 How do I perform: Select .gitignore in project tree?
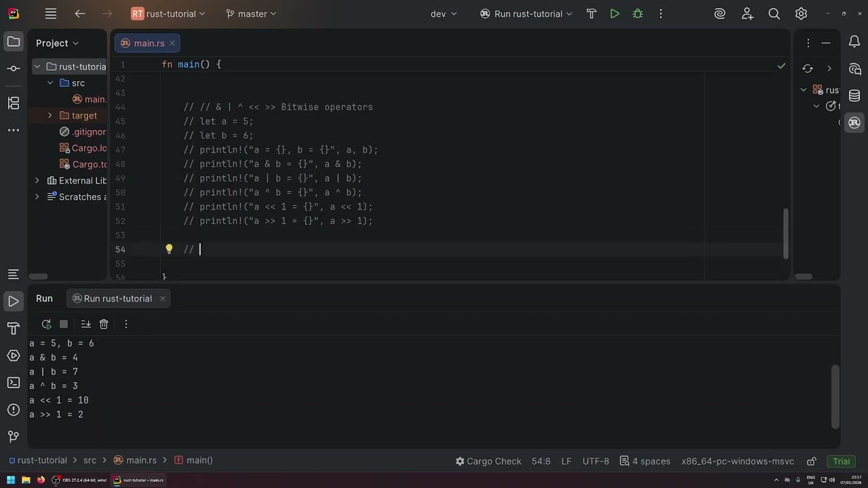tap(83, 131)
